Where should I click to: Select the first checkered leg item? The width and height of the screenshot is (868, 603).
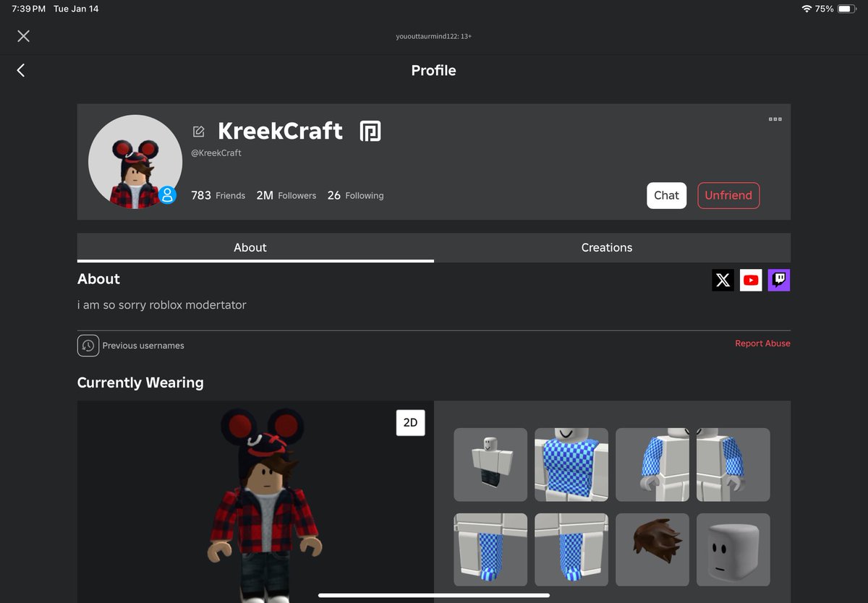(490, 549)
